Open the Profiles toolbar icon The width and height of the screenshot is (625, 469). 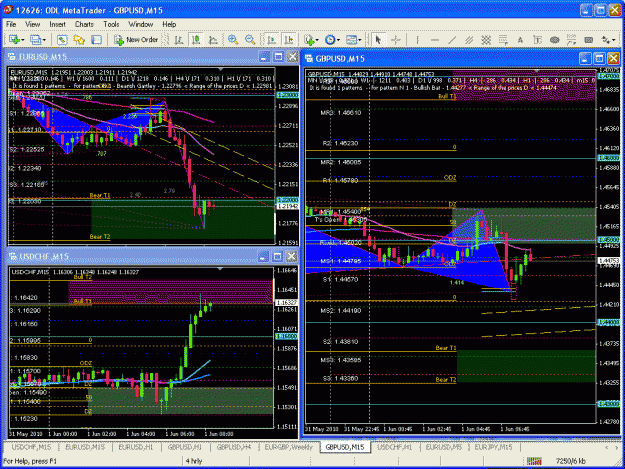pyautogui.click(x=35, y=39)
